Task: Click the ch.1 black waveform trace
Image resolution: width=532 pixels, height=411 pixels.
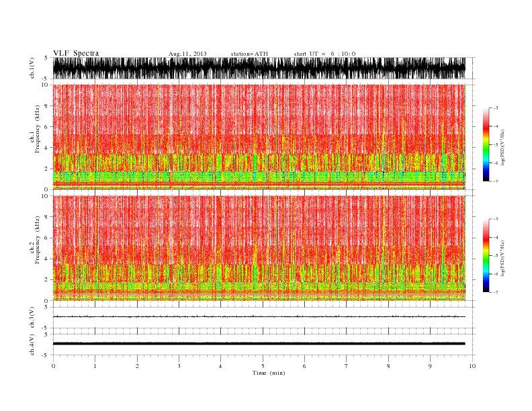Action: (259, 68)
